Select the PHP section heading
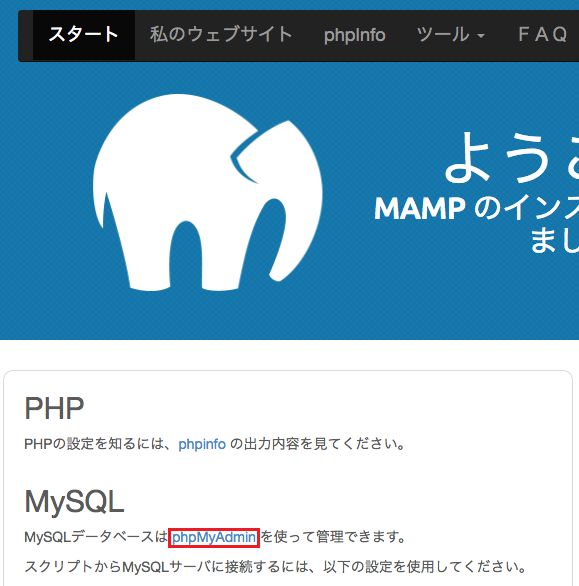The width and height of the screenshot is (579, 586). pyautogui.click(x=54, y=408)
